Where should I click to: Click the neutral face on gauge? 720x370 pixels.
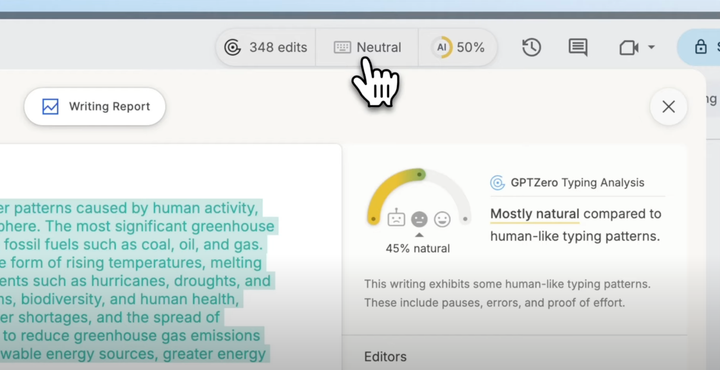tap(419, 219)
